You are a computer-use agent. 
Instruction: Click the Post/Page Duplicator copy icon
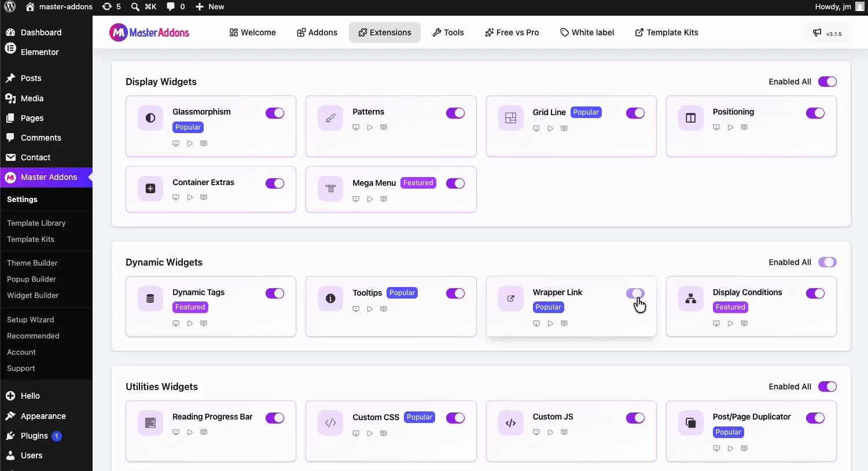click(x=691, y=423)
